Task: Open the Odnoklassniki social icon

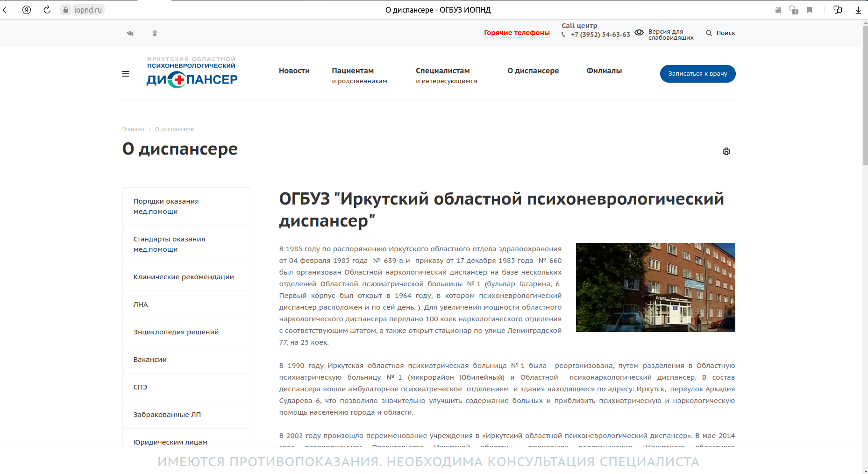Action: 155,33
